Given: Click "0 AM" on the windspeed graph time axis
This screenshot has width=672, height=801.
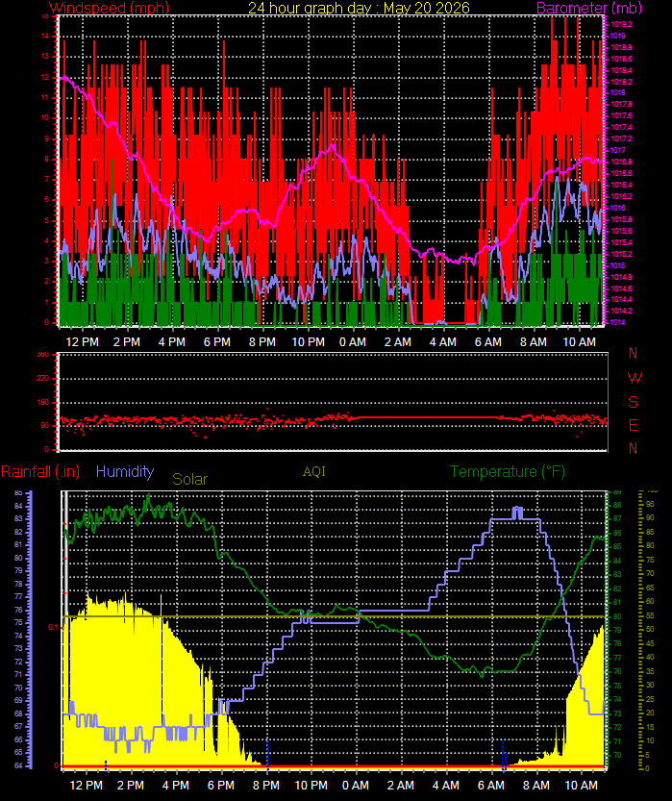Looking at the screenshot, I should click(353, 342).
